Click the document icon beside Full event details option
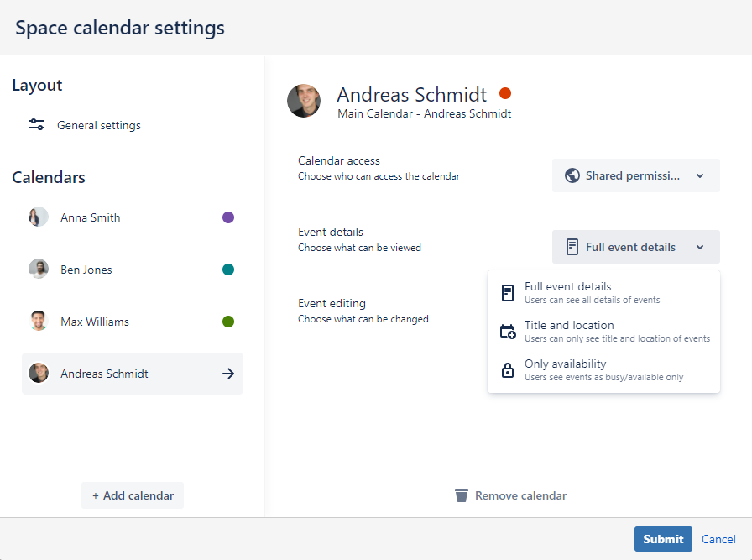This screenshot has width=752, height=560. pos(508,292)
